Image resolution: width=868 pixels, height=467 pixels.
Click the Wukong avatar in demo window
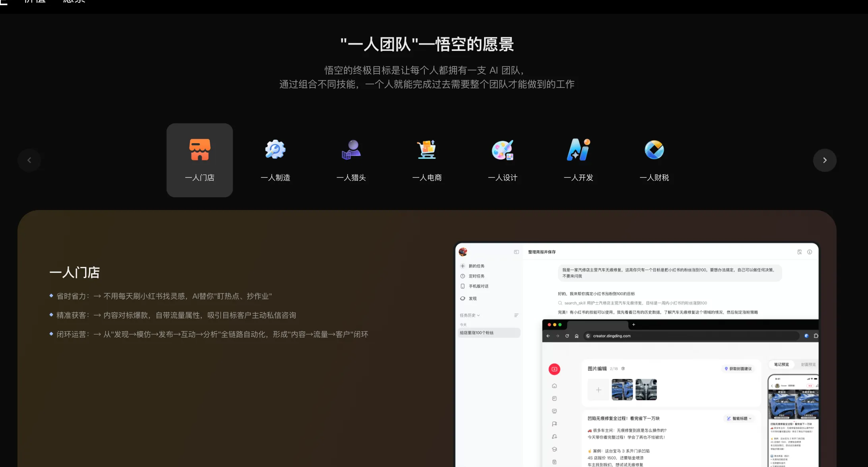[x=463, y=252]
